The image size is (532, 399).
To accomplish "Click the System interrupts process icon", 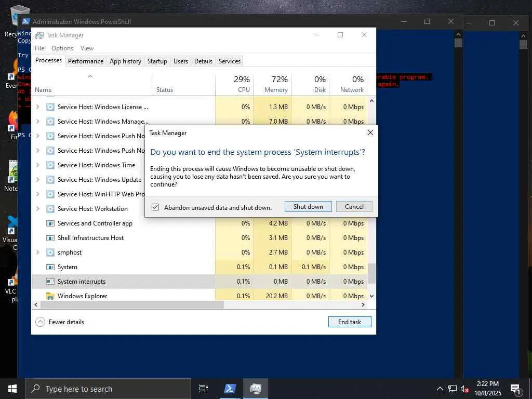I will [50, 282].
